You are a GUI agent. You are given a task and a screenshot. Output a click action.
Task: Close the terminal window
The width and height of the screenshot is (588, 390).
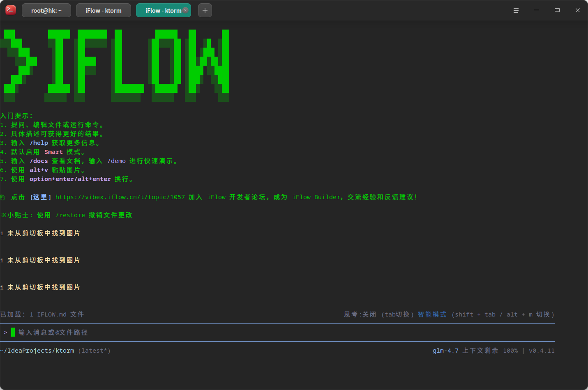tap(578, 10)
